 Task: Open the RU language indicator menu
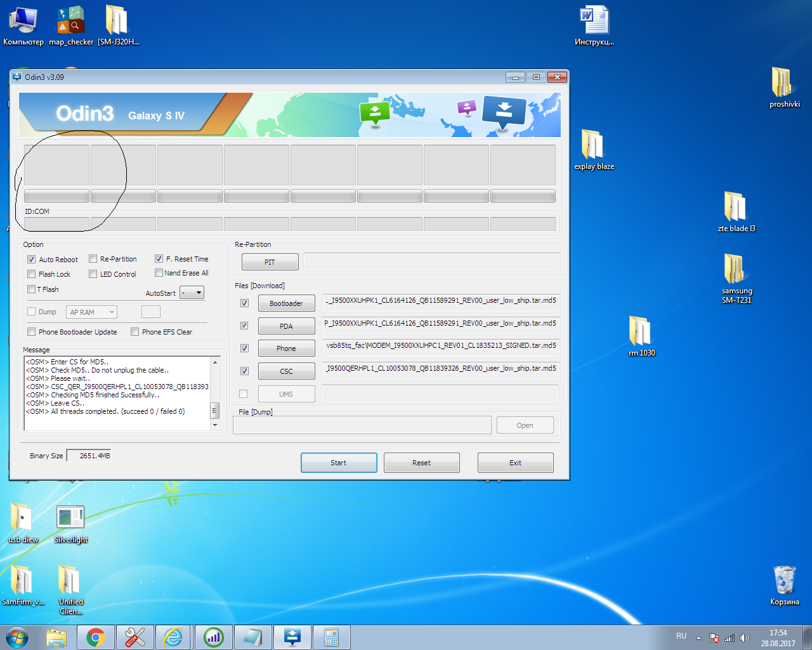(x=681, y=636)
